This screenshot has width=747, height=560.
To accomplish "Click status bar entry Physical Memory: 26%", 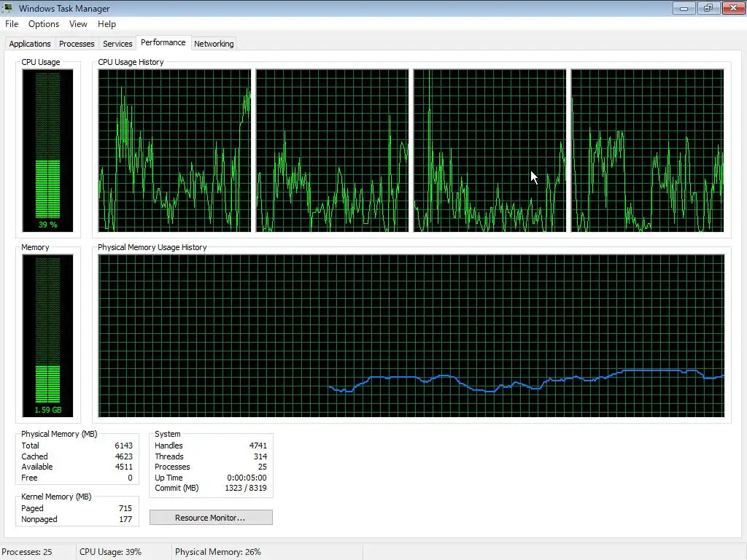I will coord(217,552).
